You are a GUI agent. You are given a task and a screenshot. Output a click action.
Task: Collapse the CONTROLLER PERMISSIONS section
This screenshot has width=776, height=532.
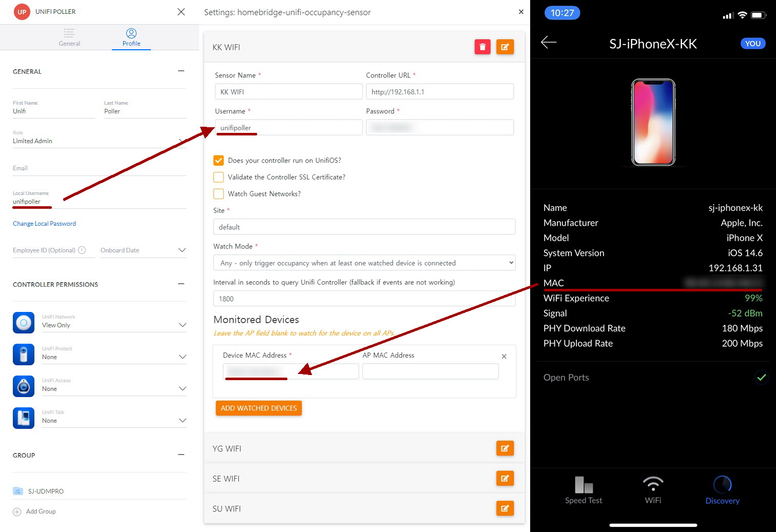[x=181, y=284]
